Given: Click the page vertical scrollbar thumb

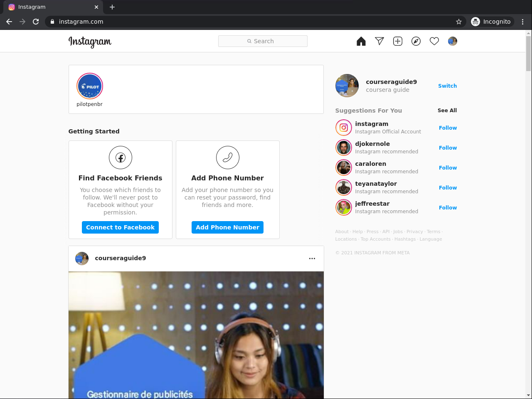Looking at the screenshot, I should pos(529,54).
